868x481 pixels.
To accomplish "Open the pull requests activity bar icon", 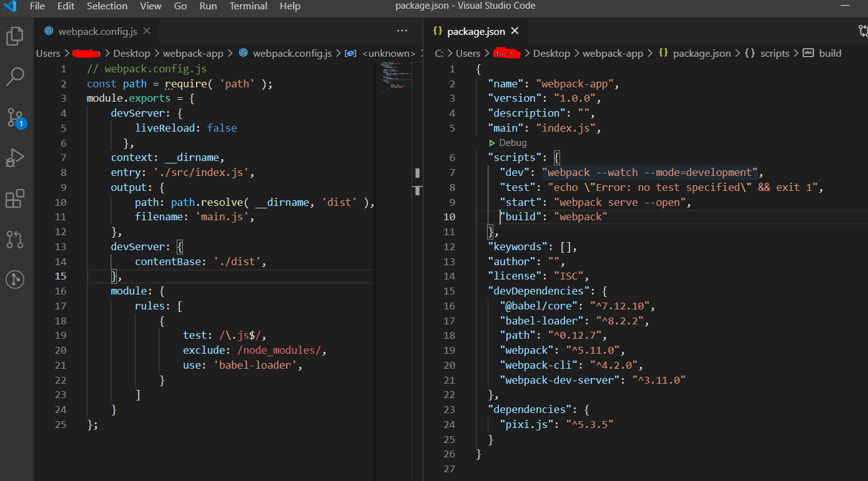I will tap(15, 239).
